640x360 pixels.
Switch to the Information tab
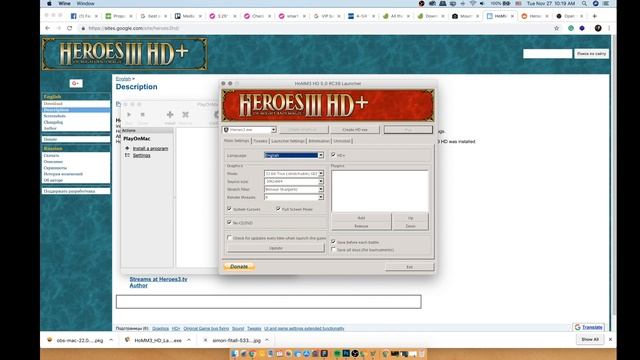(319, 141)
